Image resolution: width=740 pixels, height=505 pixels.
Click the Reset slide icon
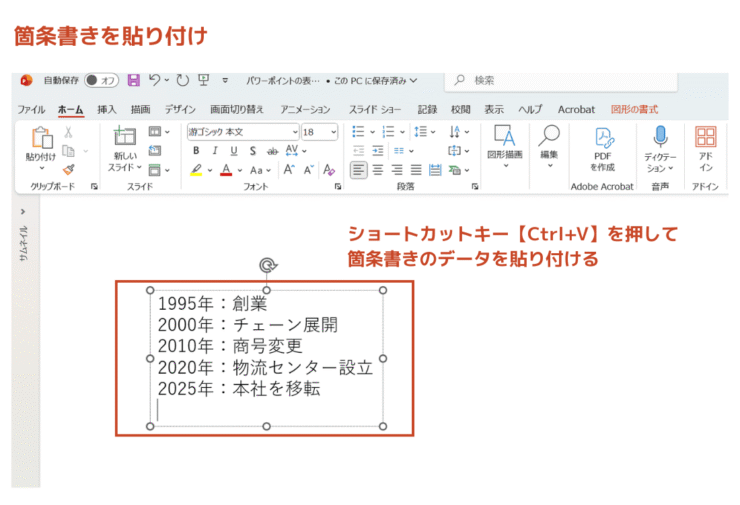coord(155,151)
